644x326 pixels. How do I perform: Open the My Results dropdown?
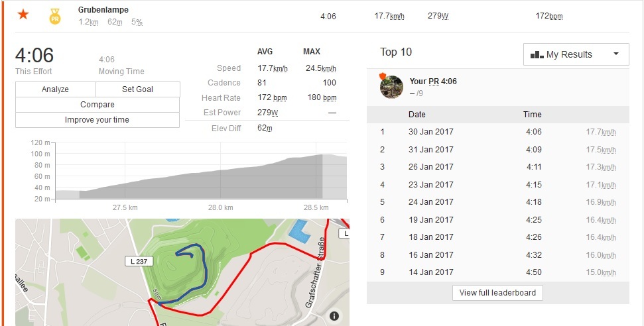tap(576, 54)
